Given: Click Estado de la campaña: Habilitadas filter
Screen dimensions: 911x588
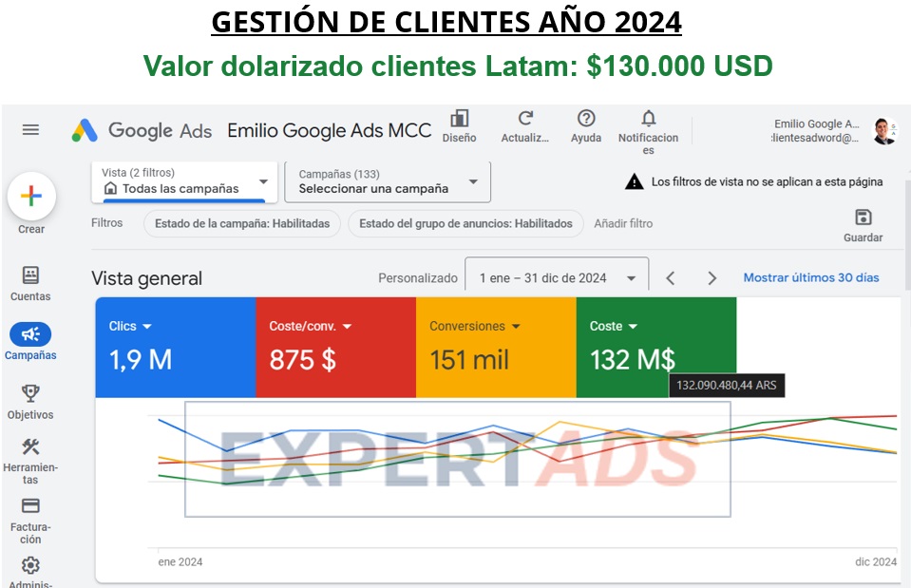Looking at the screenshot, I should 242,223.
